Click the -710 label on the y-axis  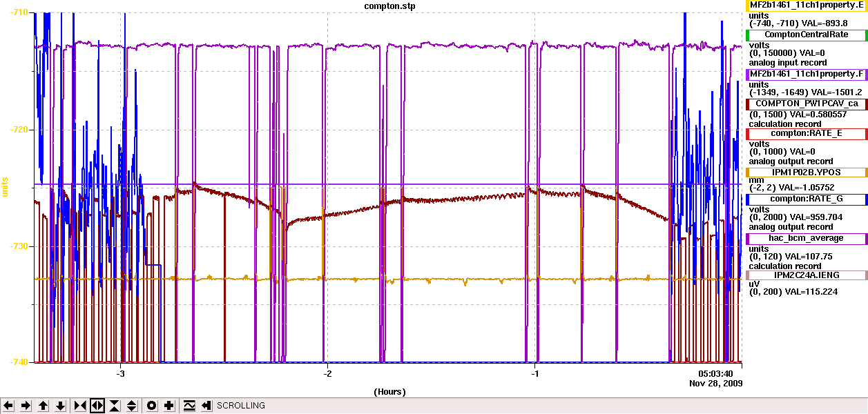pyautogui.click(x=19, y=13)
